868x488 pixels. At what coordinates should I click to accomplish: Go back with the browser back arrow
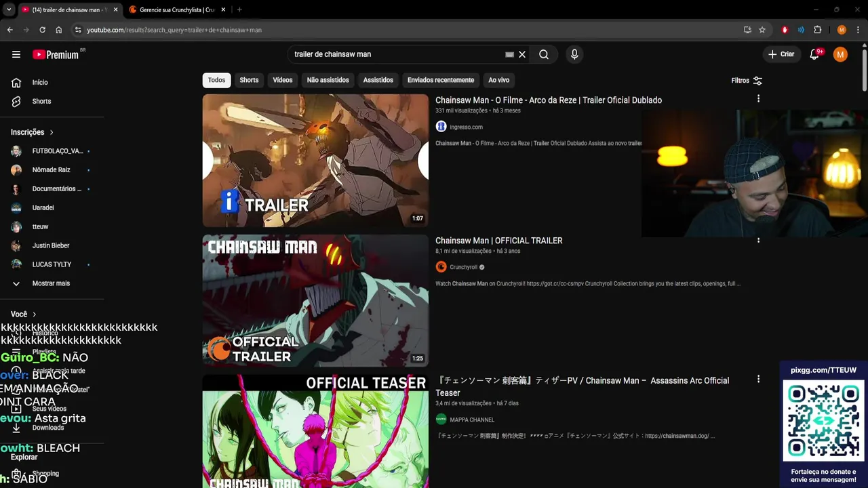pyautogui.click(x=9, y=30)
